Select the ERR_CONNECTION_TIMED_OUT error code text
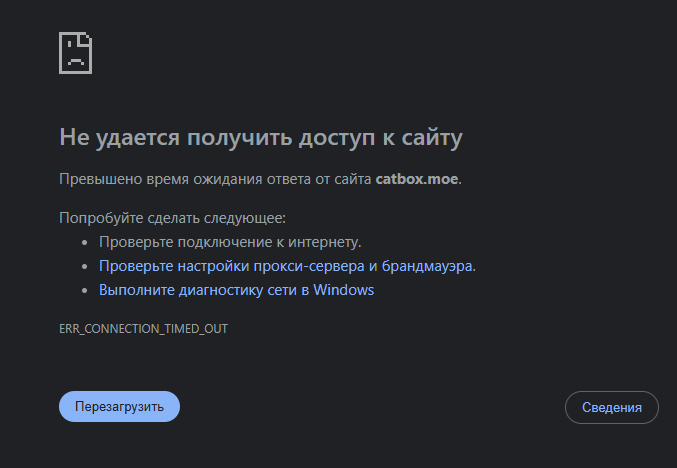Viewport: 677px width, 468px height. tap(143, 329)
